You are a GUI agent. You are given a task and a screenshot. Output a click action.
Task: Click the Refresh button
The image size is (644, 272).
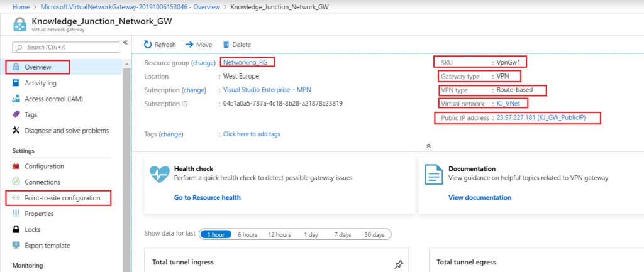coord(160,45)
